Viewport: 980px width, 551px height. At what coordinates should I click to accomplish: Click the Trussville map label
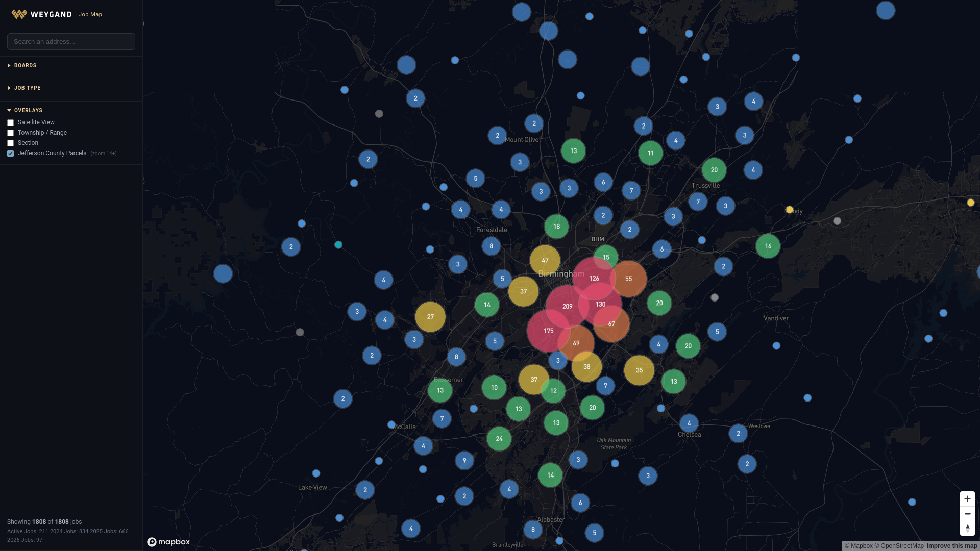[x=706, y=186]
